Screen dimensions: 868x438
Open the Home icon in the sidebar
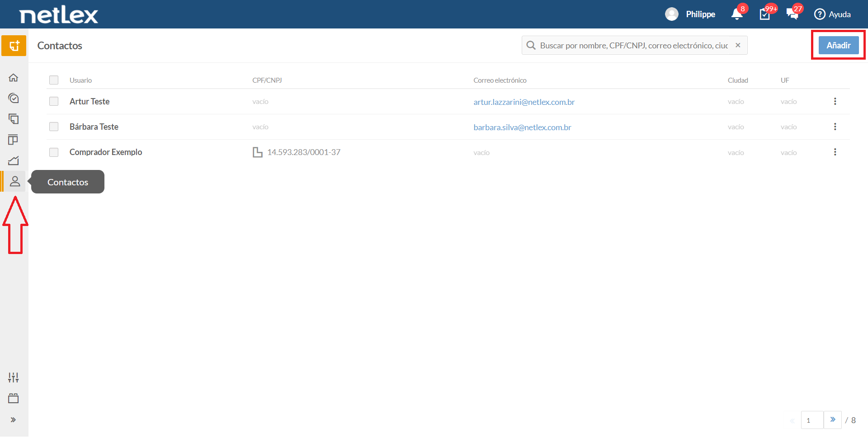pos(14,78)
